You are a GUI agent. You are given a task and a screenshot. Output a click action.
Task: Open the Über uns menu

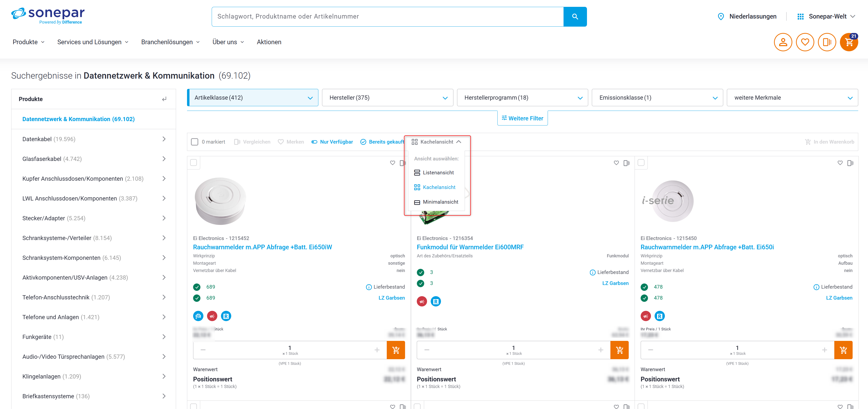[x=229, y=42]
